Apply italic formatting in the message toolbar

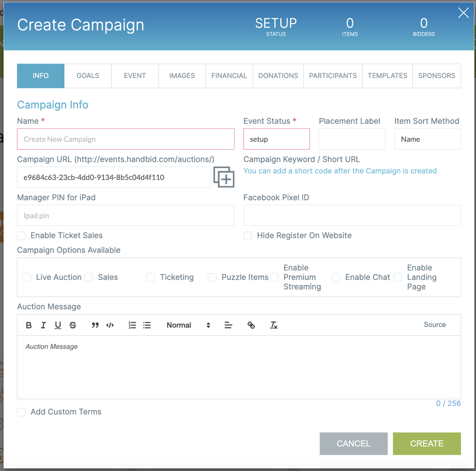43,325
